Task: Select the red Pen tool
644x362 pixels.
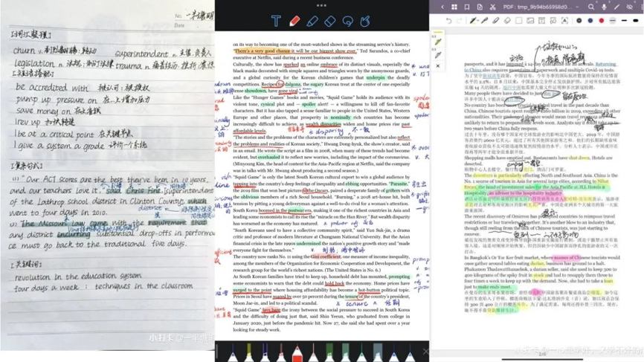Action: click(294, 21)
